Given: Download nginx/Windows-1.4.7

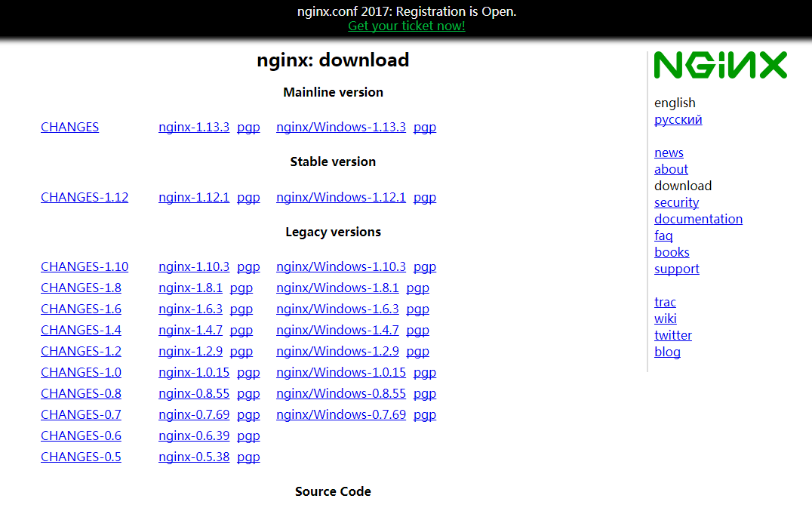Looking at the screenshot, I should 337,331.
